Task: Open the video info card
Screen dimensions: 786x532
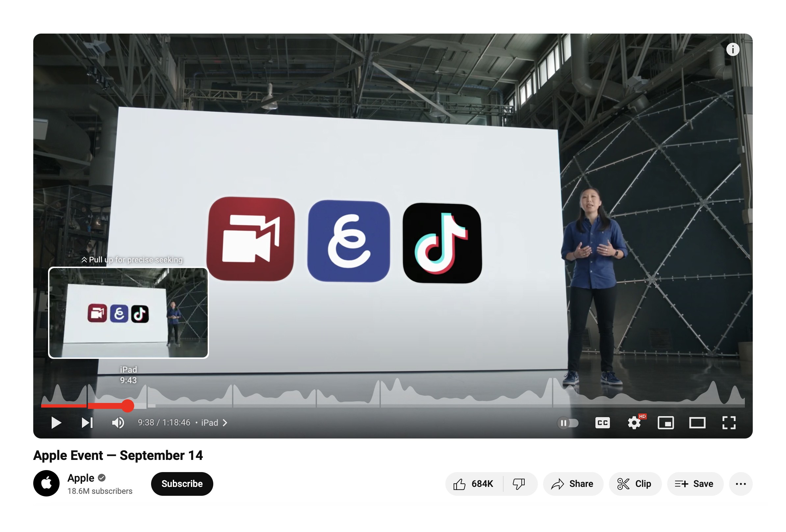Action: 733,50
